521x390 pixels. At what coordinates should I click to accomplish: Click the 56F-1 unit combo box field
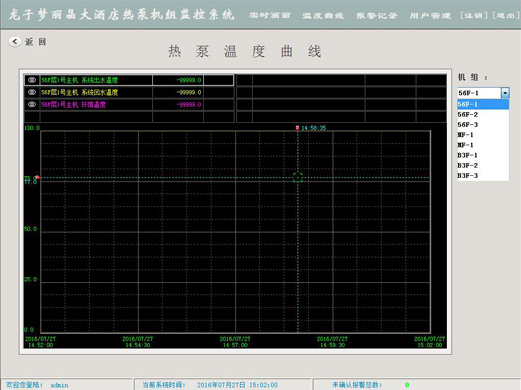479,93
